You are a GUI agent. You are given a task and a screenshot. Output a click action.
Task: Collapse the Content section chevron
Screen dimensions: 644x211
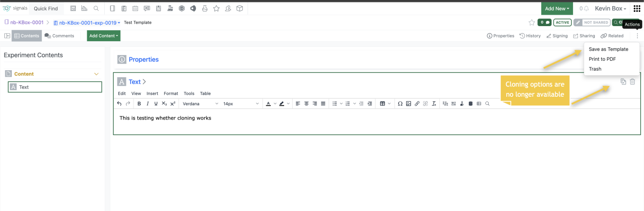click(97, 74)
